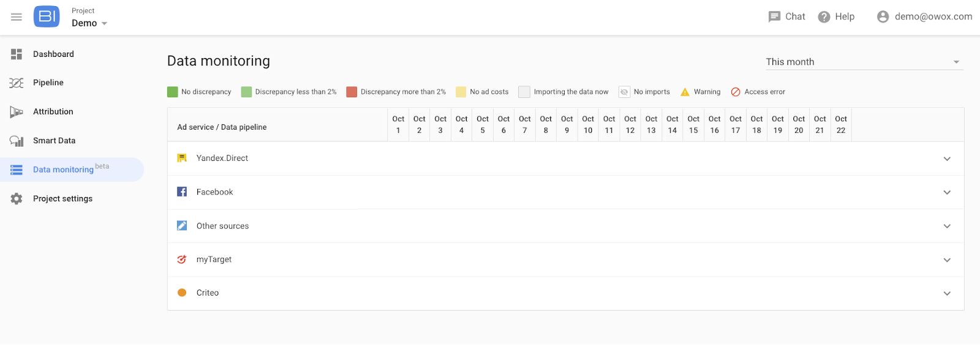This screenshot has width=980, height=347.
Task: Click the Oct 13 column header
Action: tap(651, 125)
